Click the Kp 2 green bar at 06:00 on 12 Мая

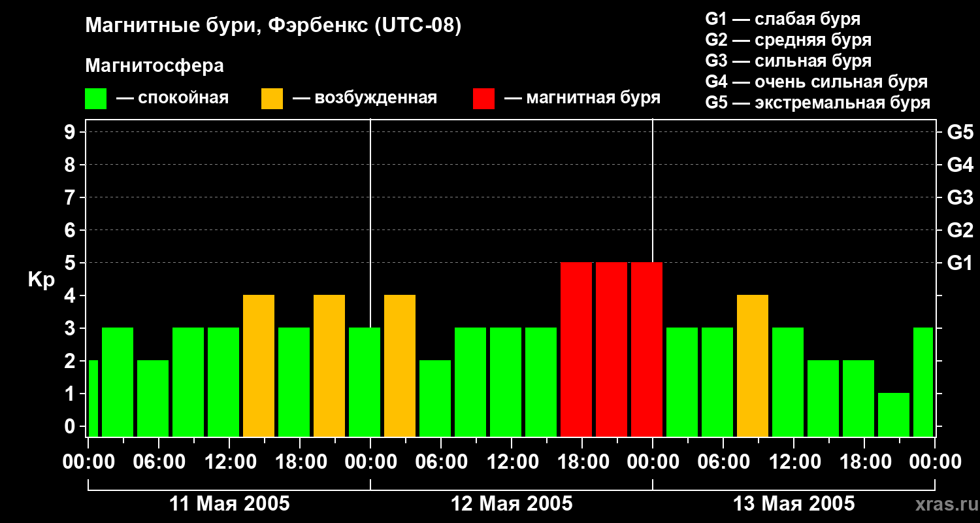point(435,399)
